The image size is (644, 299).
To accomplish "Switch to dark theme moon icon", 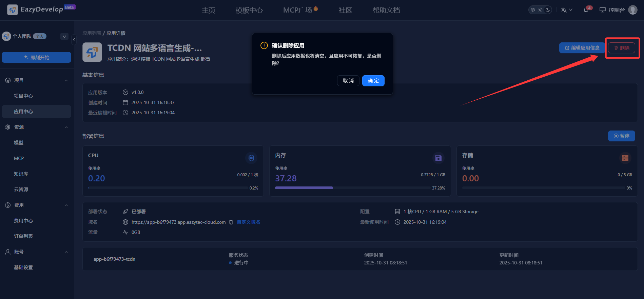I will coord(548,10).
